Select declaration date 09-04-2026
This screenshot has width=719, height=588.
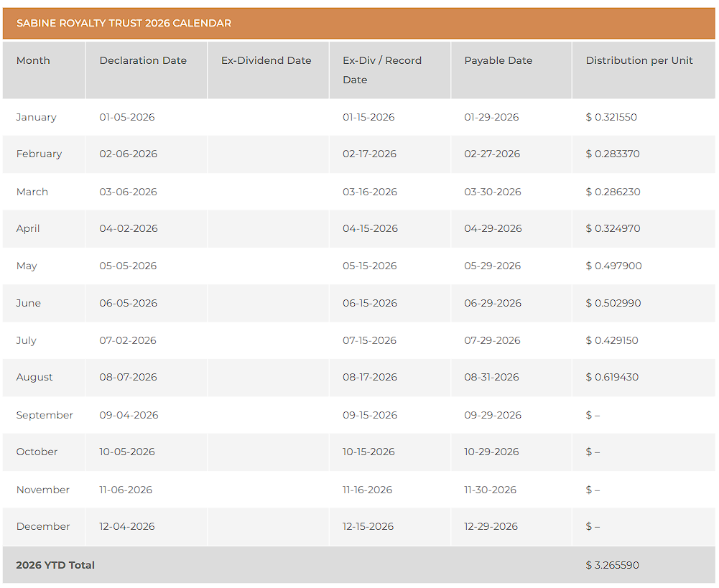(x=129, y=415)
